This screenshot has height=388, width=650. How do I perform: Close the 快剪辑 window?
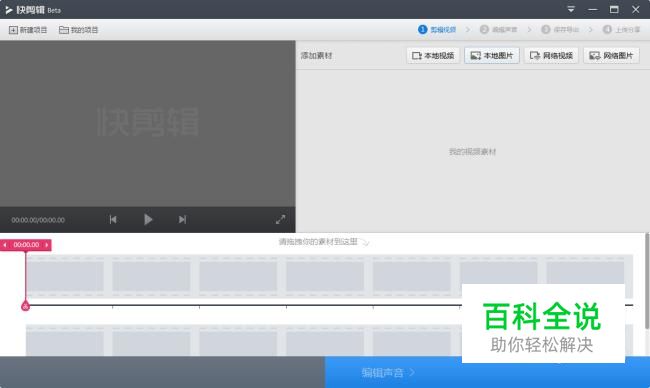(635, 9)
